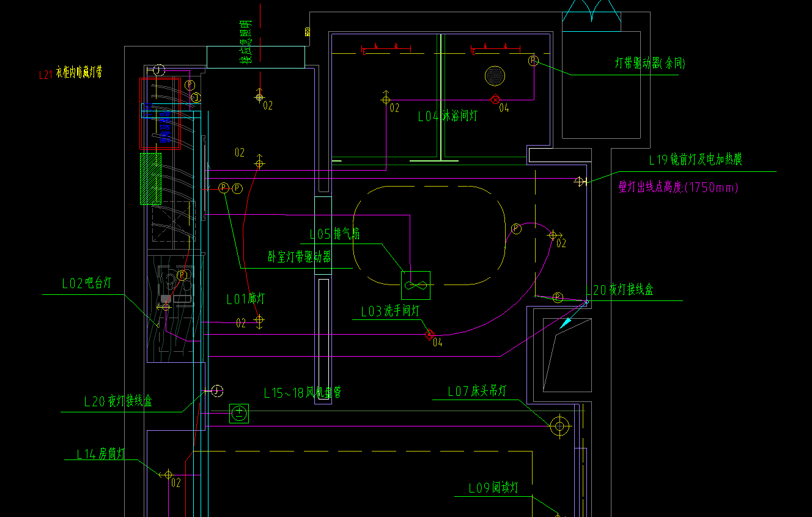Select the wall lamp outlet symbol for L19
Screen dimensions: 812x517
pos(581,181)
